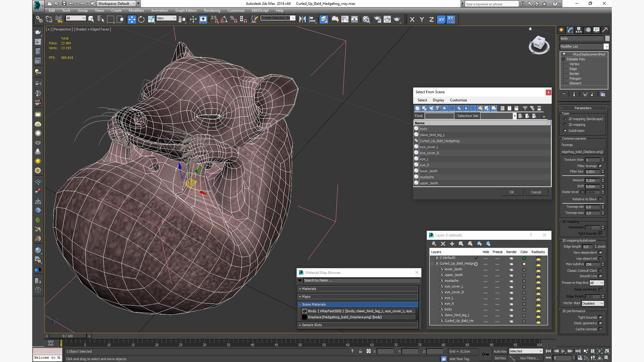Open Preserve Map Bnd dropdown
Image resolution: width=644 pixels, height=362 pixels.
[597, 283]
